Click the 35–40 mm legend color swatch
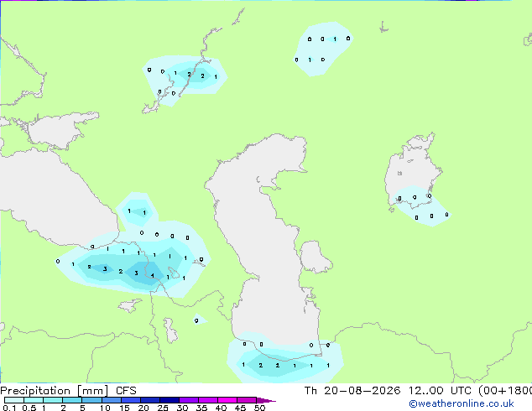 (207, 400)
